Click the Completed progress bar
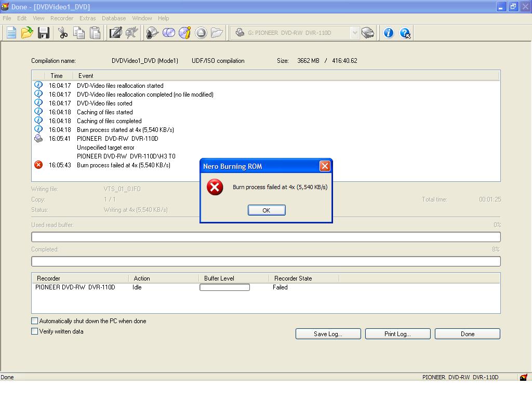The width and height of the screenshot is (532, 399). point(266,261)
